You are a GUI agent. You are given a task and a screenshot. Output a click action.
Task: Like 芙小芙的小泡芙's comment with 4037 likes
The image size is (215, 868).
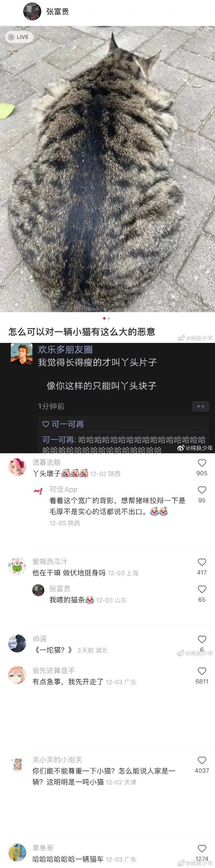202,760
